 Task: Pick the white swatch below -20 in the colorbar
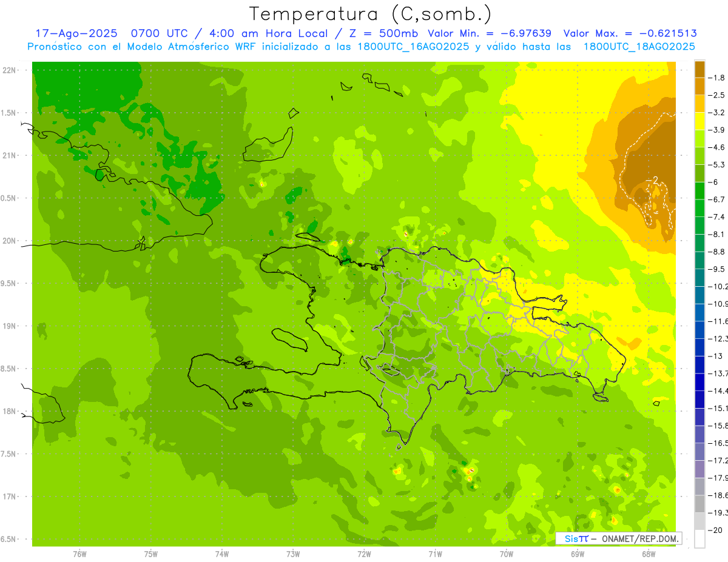tap(699, 538)
